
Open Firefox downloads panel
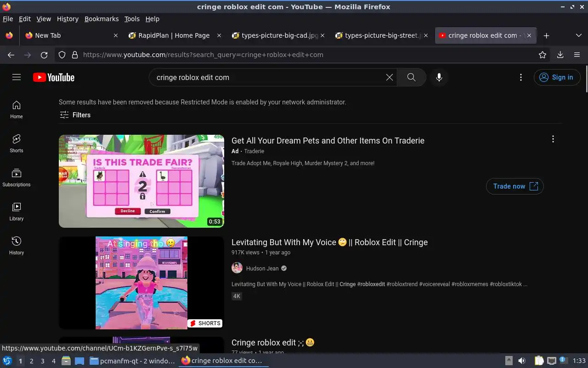coord(560,55)
